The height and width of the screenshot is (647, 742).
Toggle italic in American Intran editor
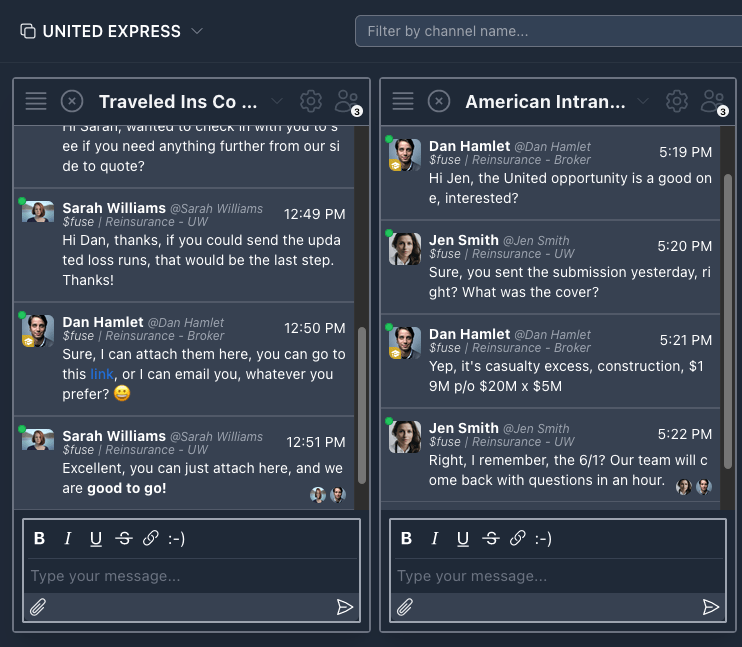(435, 539)
